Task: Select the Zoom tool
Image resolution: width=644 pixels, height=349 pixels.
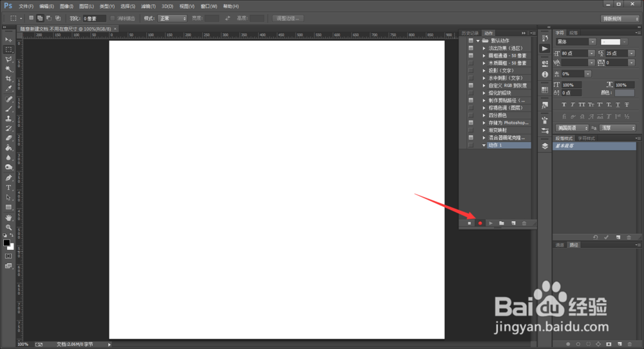Action: (x=8, y=227)
